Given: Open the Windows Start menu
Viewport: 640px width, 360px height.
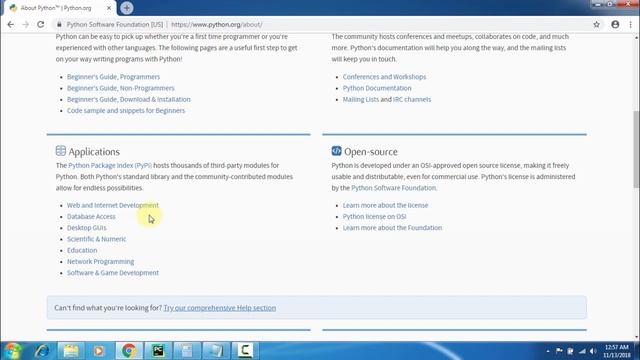Looking at the screenshot, I should click(x=13, y=351).
